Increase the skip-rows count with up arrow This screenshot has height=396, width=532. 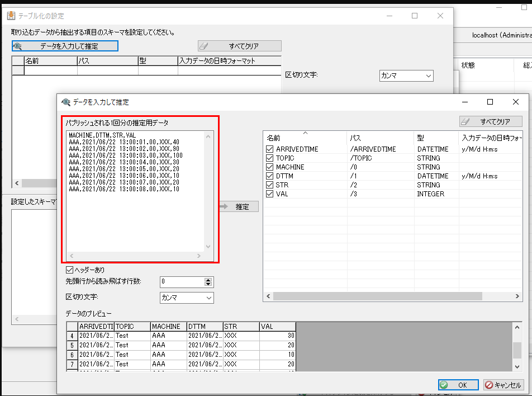[x=208, y=280]
